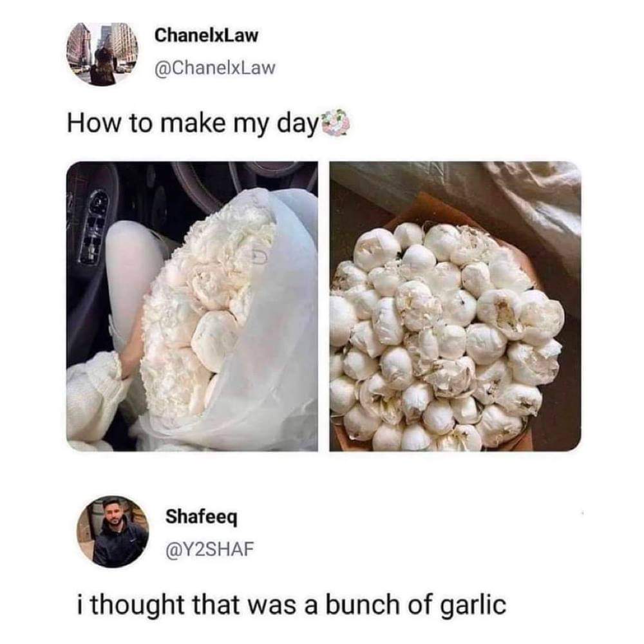Open the bouquet in car photo
644x644 pixels.
coord(192,307)
